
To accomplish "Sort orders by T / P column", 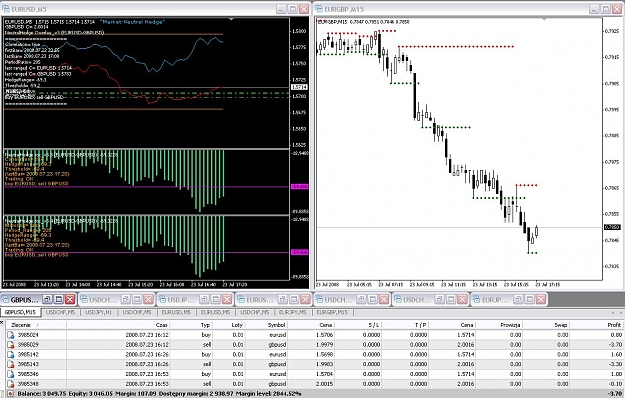I will point(405,325).
